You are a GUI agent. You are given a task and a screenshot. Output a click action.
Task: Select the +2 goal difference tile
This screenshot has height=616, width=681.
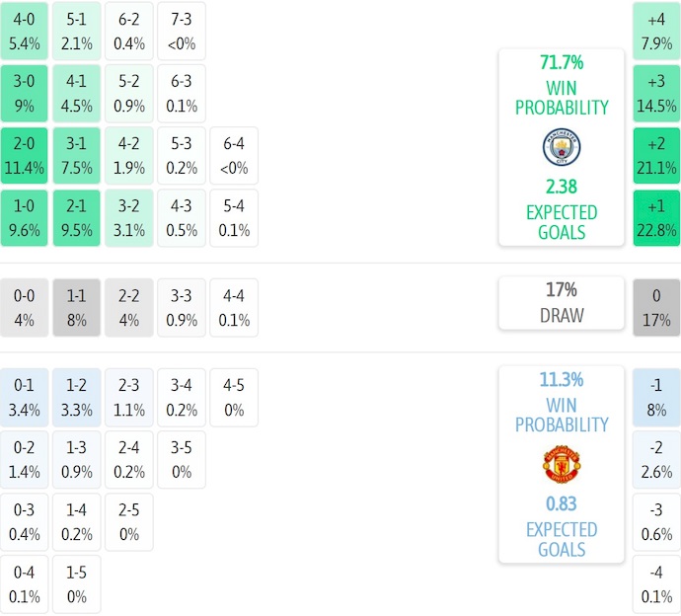tap(656, 156)
